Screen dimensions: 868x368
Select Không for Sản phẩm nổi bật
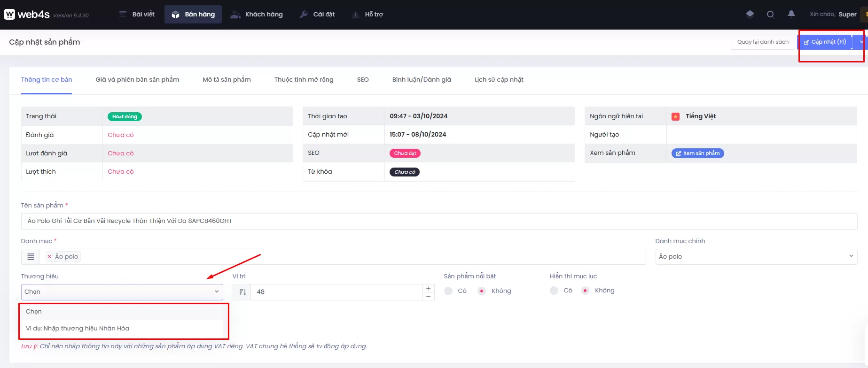click(482, 291)
